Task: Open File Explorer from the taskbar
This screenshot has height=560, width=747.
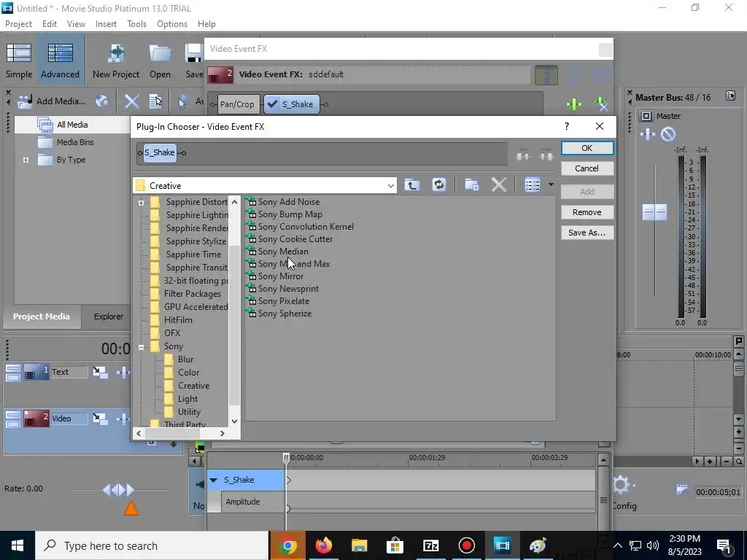Action: click(359, 545)
